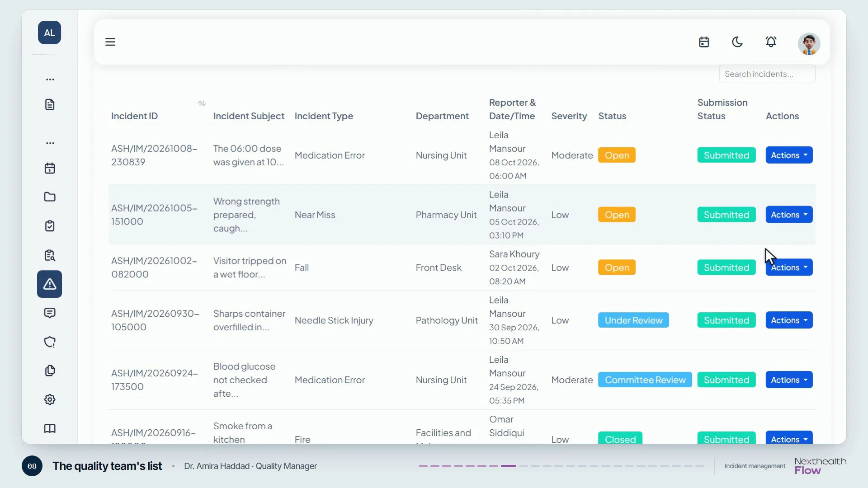Click the Department column header
This screenshot has width=868, height=488.
pos(442,116)
